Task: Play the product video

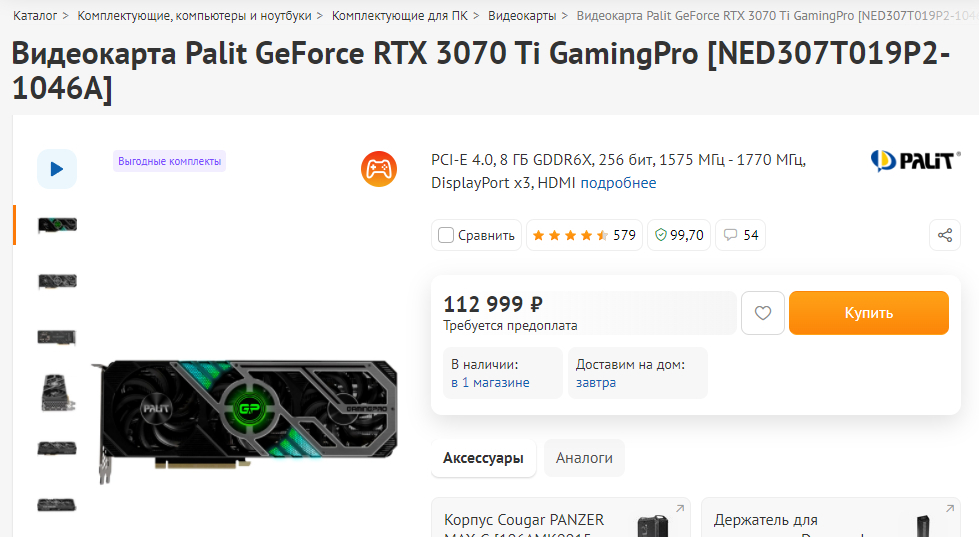Action: point(57,169)
